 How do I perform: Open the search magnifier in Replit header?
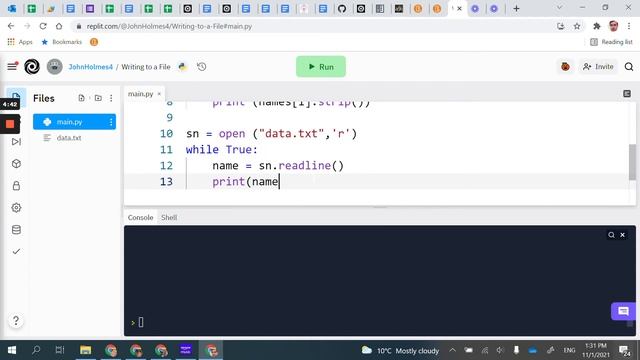[629, 67]
